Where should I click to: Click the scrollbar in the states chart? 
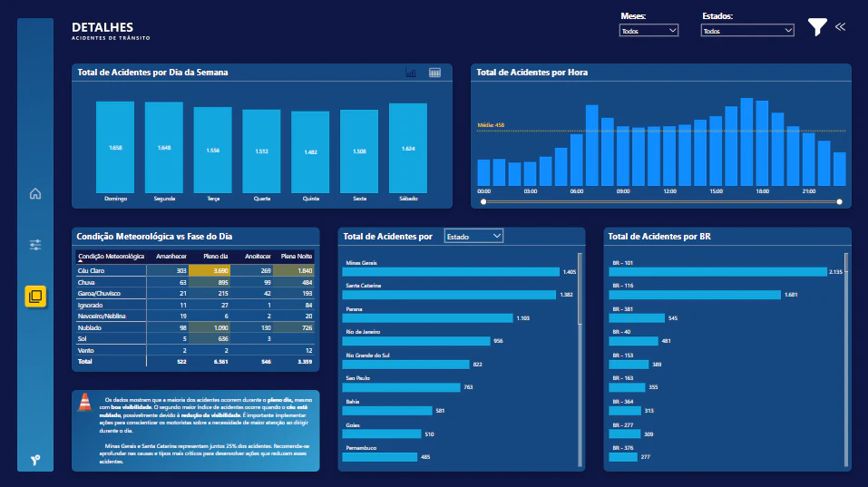tap(580, 289)
